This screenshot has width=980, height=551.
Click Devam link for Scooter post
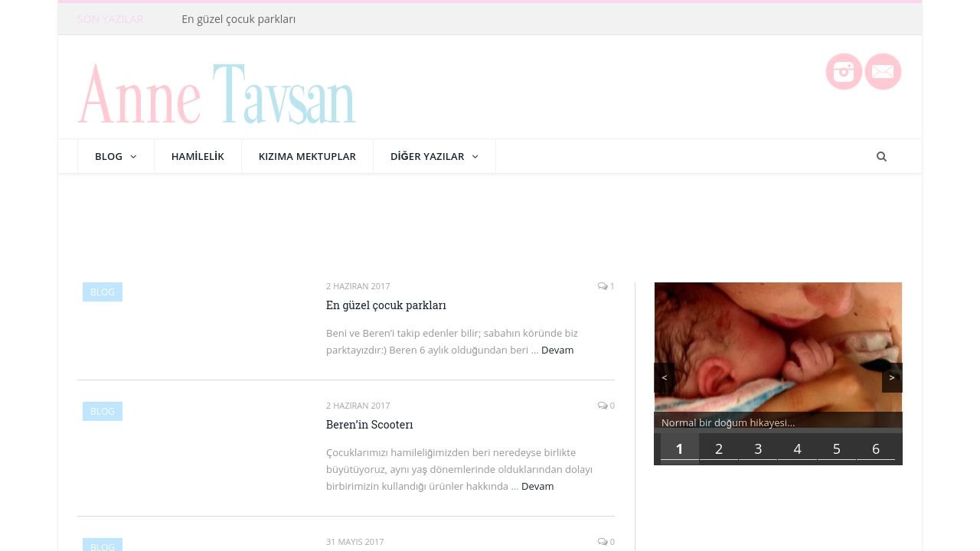coord(537,486)
